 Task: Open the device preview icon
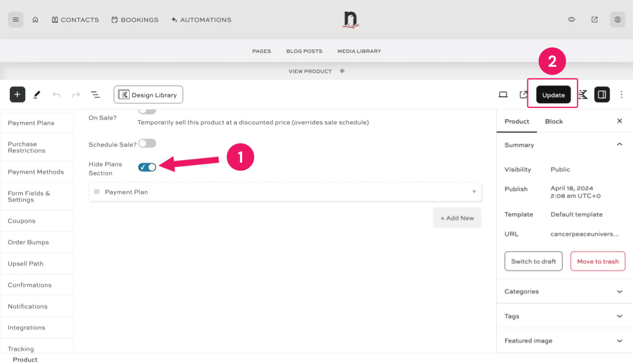click(x=503, y=94)
